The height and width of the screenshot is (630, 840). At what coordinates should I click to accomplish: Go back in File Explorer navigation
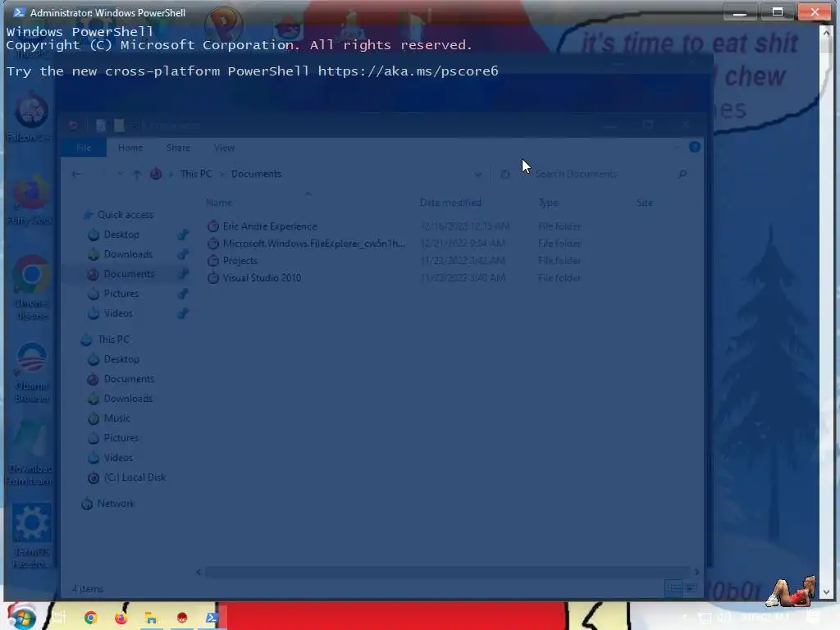(x=77, y=174)
